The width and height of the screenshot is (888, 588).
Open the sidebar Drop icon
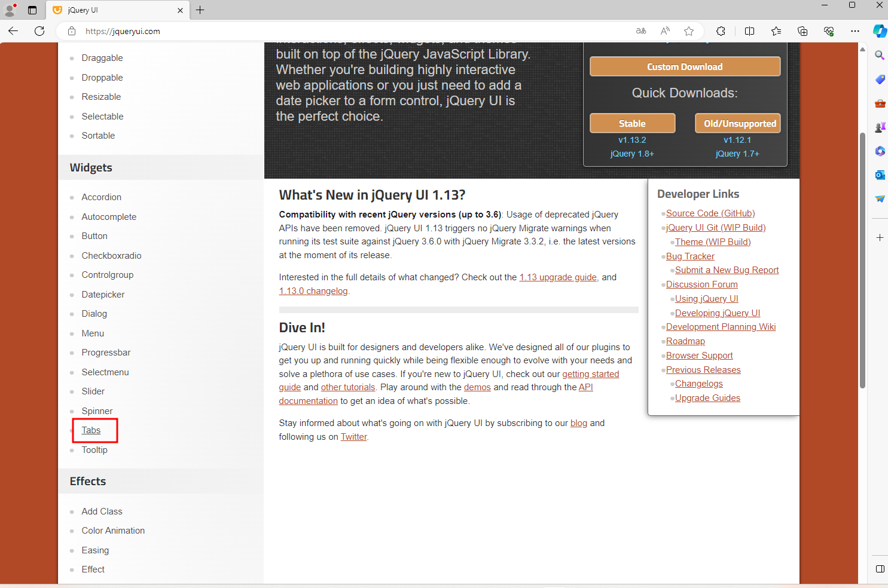[880, 199]
